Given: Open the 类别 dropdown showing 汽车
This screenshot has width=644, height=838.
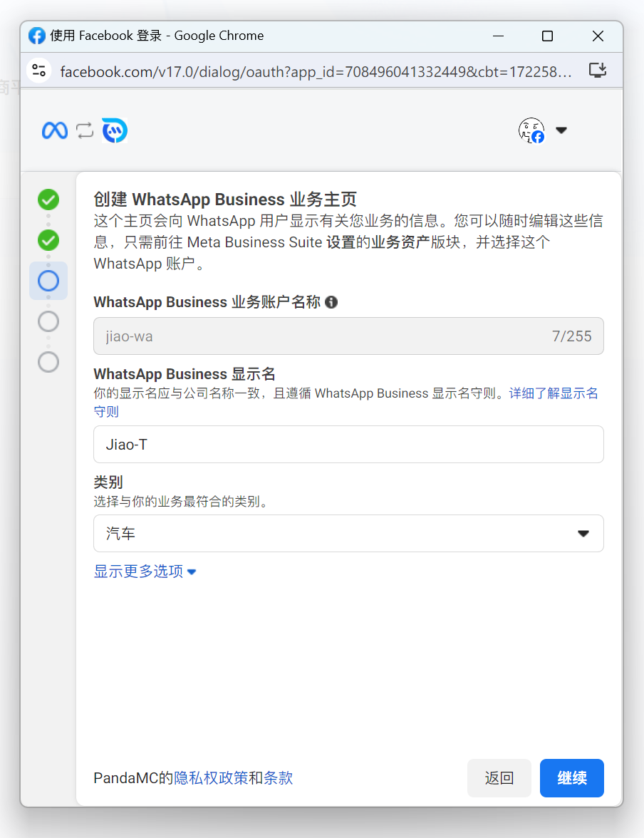Looking at the screenshot, I should (348, 534).
